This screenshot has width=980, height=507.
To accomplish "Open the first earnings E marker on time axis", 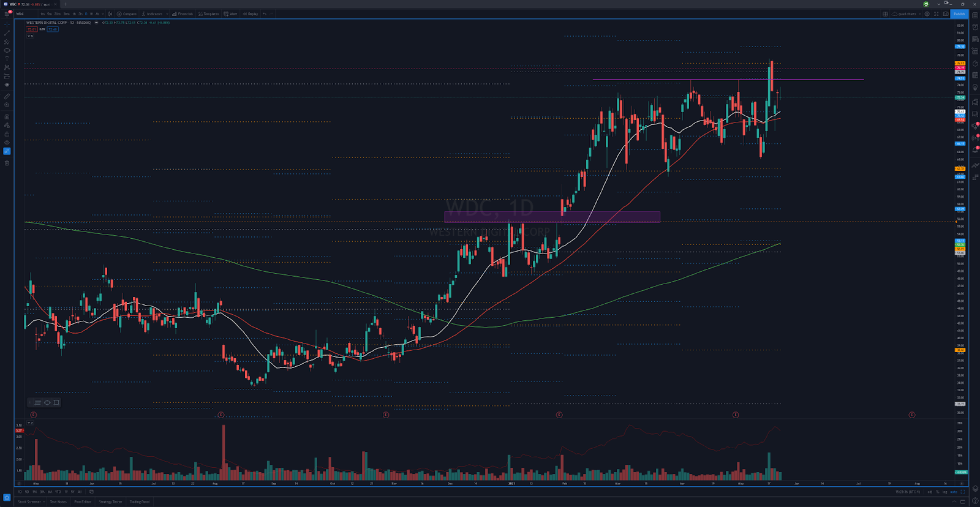I will (34, 415).
